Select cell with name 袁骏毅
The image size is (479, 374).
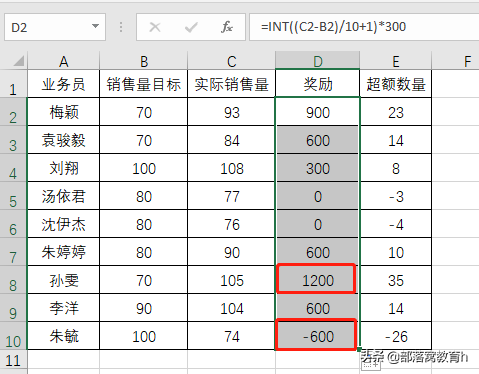63,140
